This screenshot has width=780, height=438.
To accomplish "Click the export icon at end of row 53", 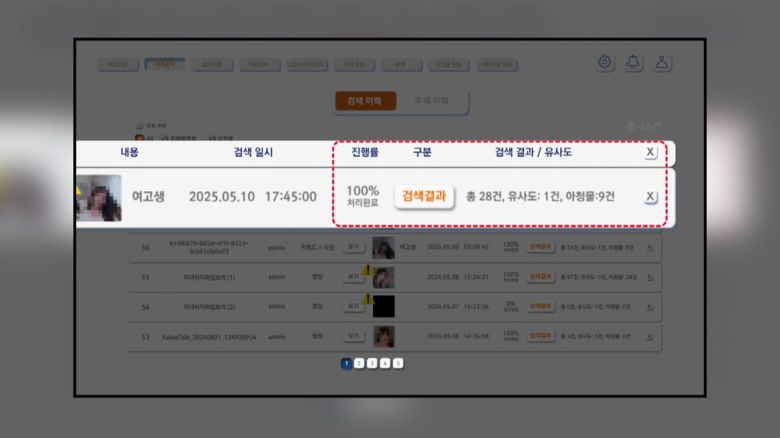I will (x=650, y=337).
